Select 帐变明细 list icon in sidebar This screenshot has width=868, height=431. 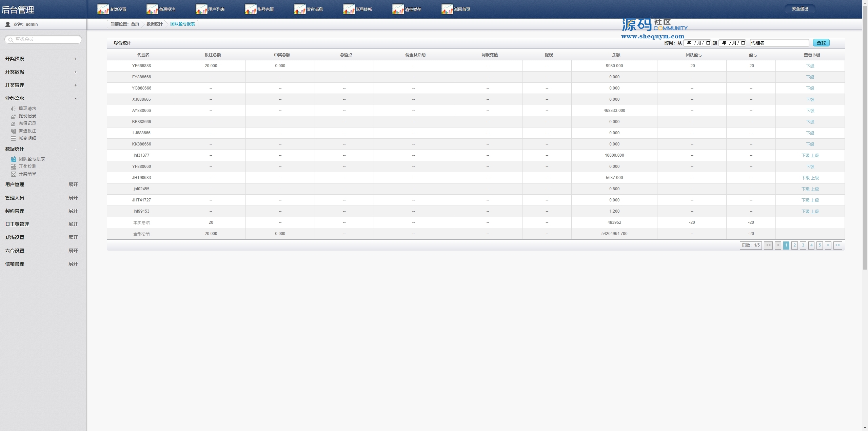click(x=13, y=138)
